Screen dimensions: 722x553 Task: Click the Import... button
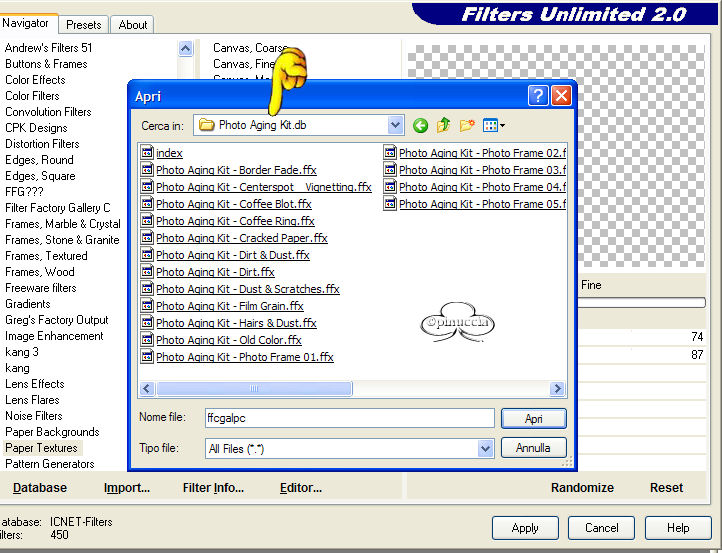coord(127,488)
